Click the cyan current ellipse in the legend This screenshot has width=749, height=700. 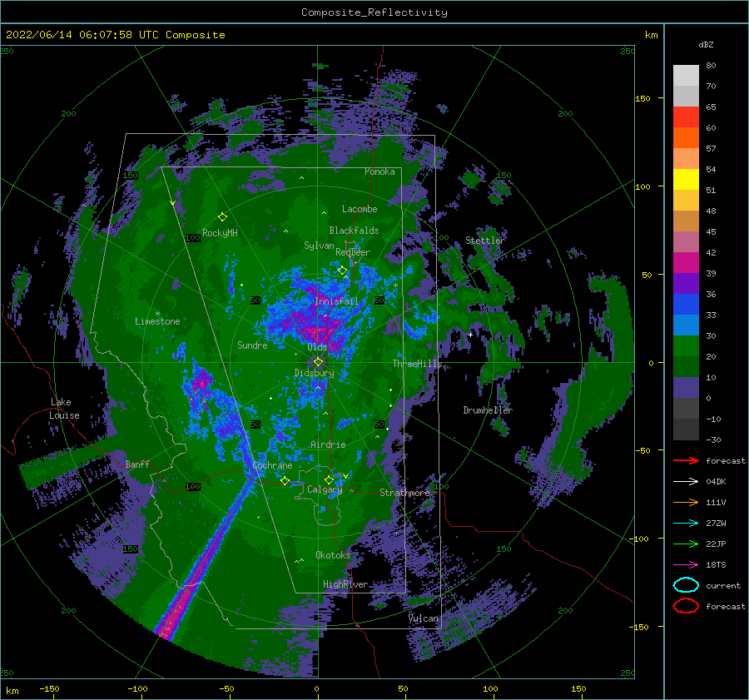[686, 585]
